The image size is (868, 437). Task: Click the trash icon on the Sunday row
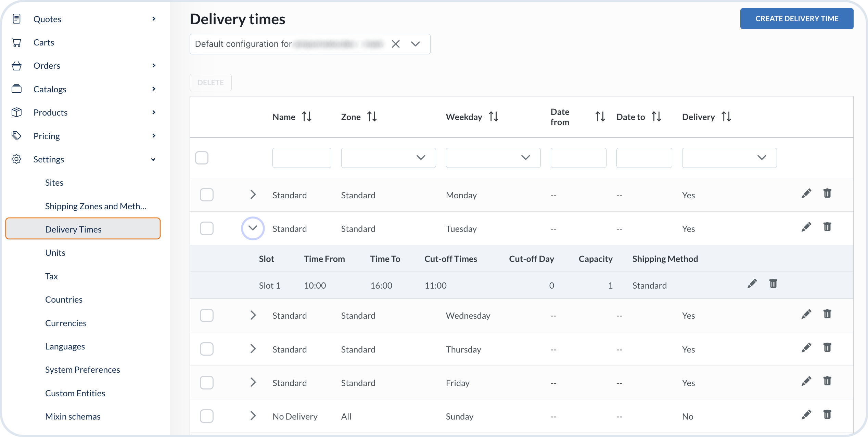pyautogui.click(x=827, y=415)
